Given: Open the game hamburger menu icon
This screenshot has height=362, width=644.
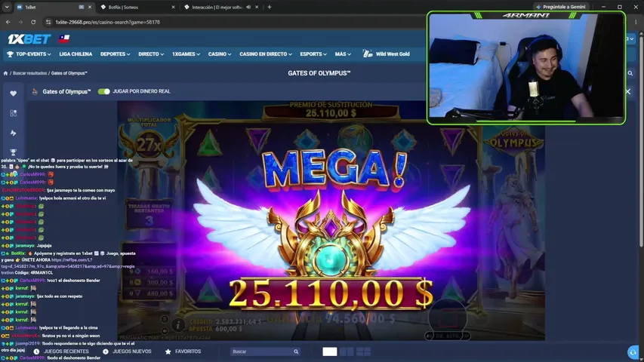Looking at the screenshot, I should tap(165, 319).
